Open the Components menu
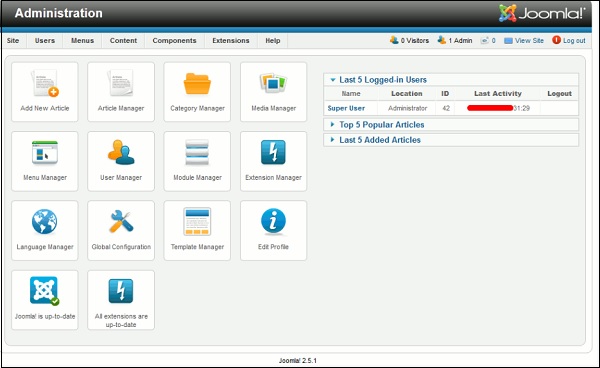The width and height of the screenshot is (600, 368). tap(174, 41)
